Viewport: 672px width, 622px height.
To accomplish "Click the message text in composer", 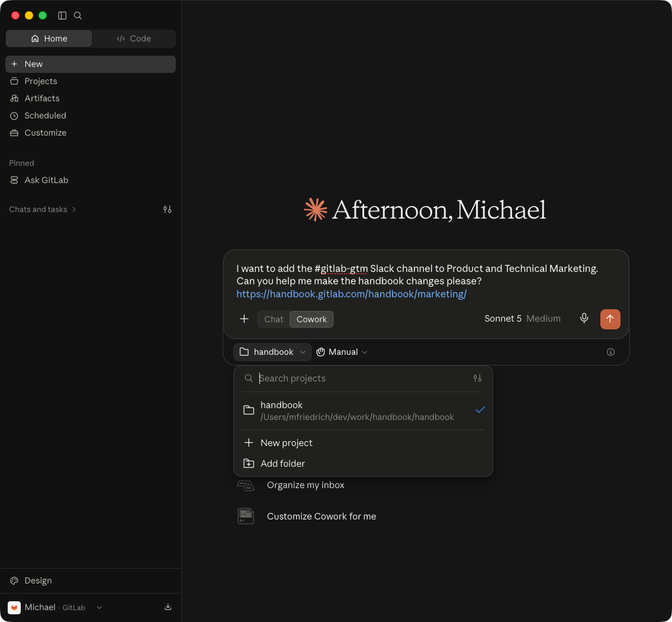I will coord(417,275).
